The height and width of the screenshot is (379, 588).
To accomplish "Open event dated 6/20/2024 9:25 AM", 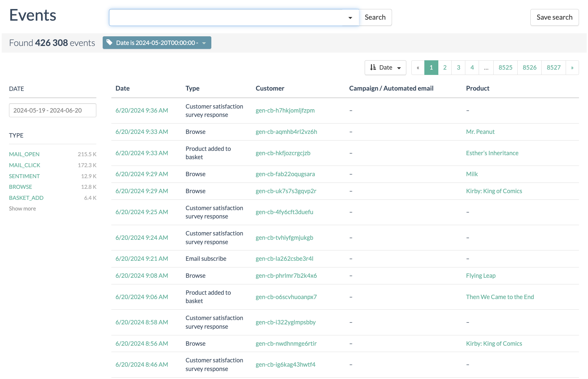I will 142,212.
